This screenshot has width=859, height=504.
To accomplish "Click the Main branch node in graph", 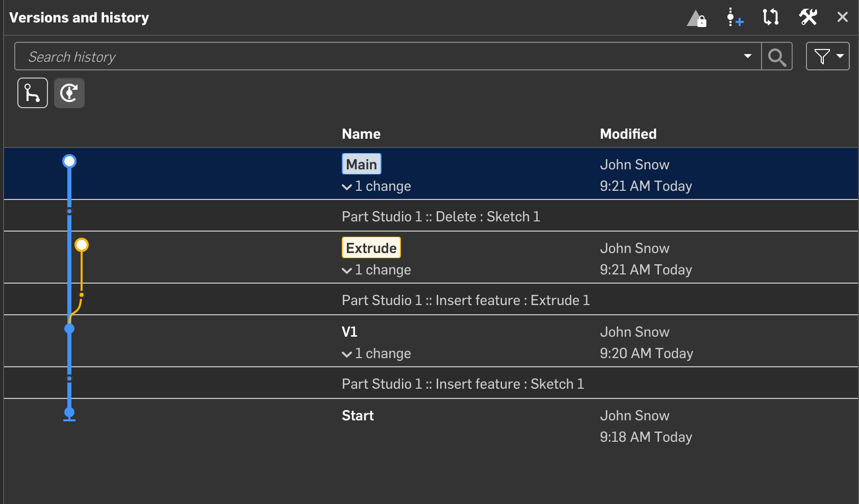I will 69,161.
